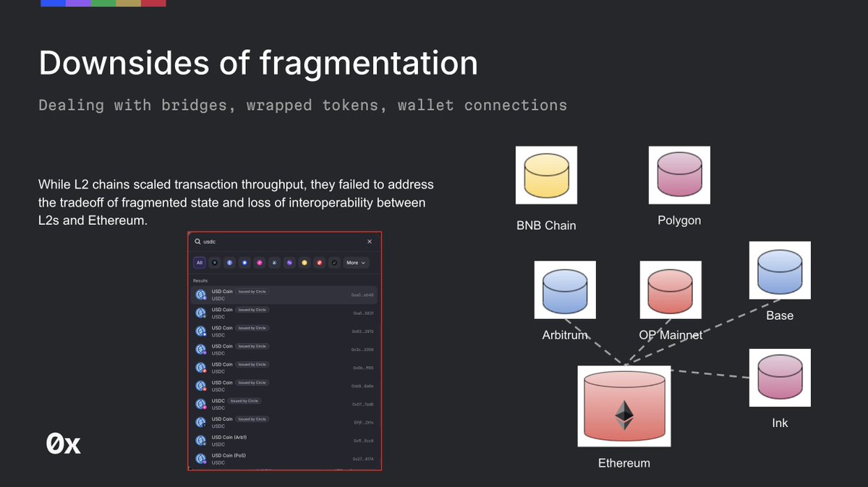Viewport: 868px width, 487px height.
Task: Click the address 0xff...5cc8
Action: coord(363,441)
